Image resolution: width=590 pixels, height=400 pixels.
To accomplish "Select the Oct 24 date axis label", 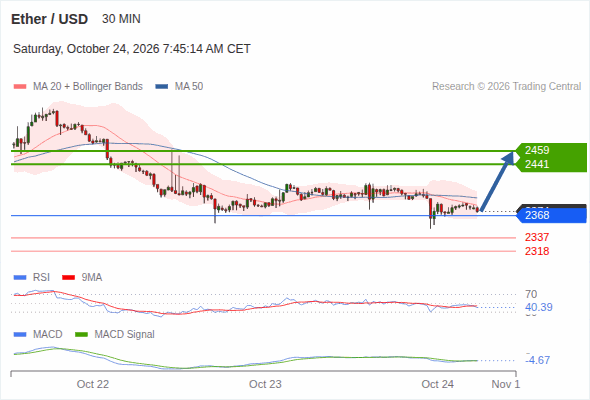I will click(x=437, y=384).
